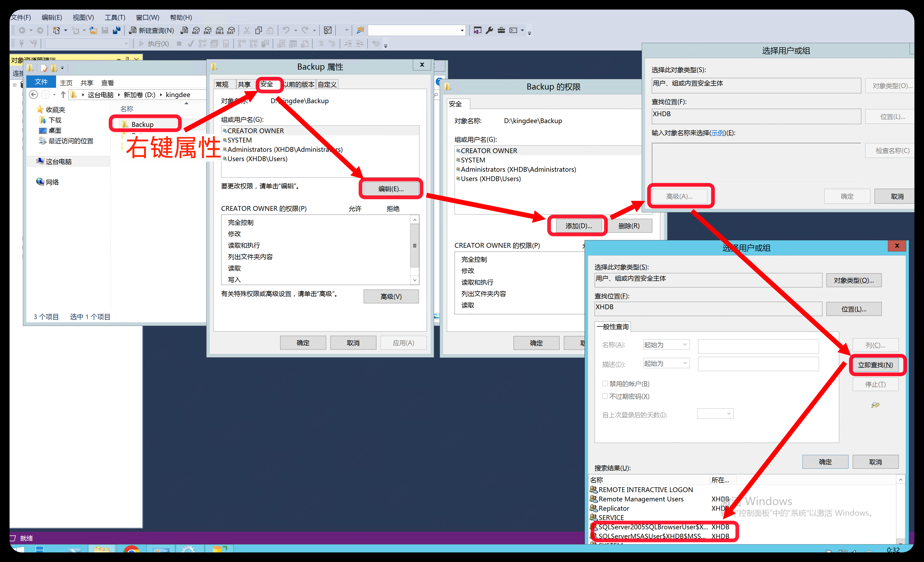This screenshot has width=924, height=562.
Task: Click the 执行(X) execute toolbar button
Action: tap(154, 44)
